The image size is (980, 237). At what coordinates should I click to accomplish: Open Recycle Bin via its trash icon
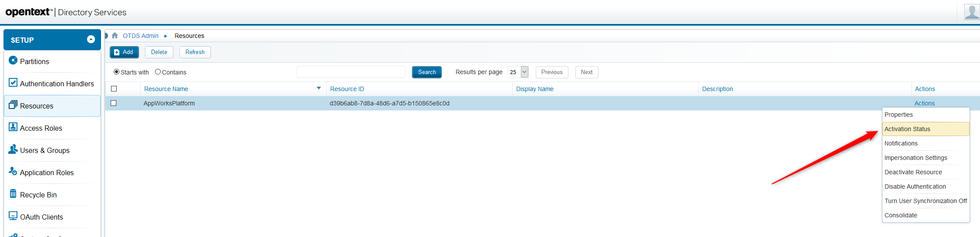pyautogui.click(x=13, y=194)
